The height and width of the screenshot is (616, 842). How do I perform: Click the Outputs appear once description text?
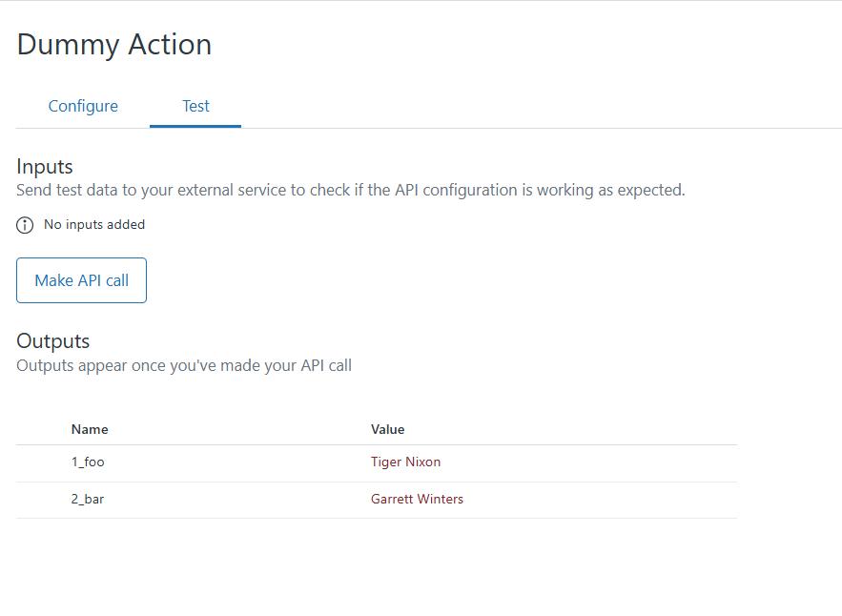point(184,365)
